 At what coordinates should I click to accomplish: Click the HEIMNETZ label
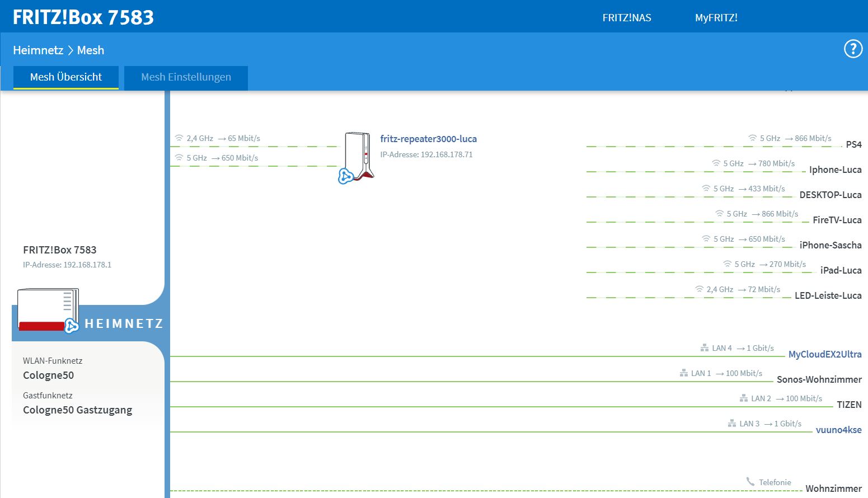coord(124,323)
